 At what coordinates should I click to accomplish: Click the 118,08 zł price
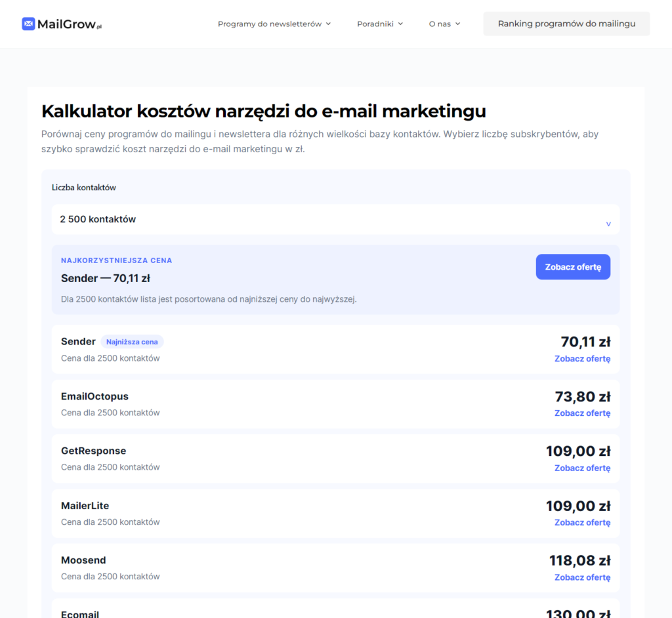(580, 560)
